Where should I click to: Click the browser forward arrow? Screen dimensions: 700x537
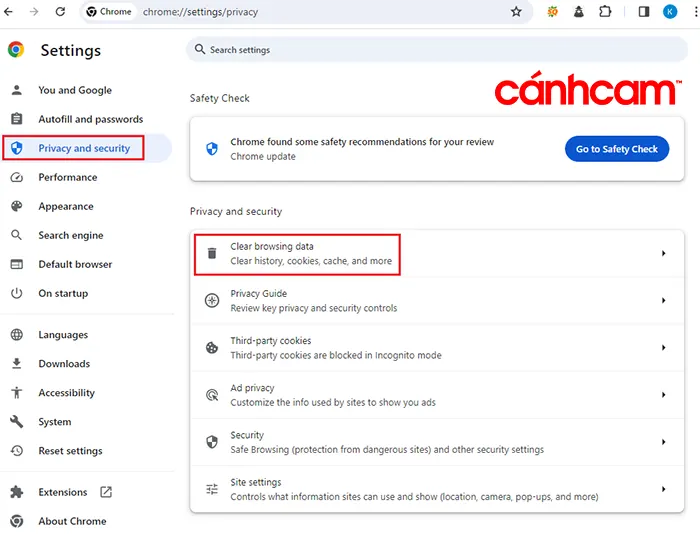point(34,12)
